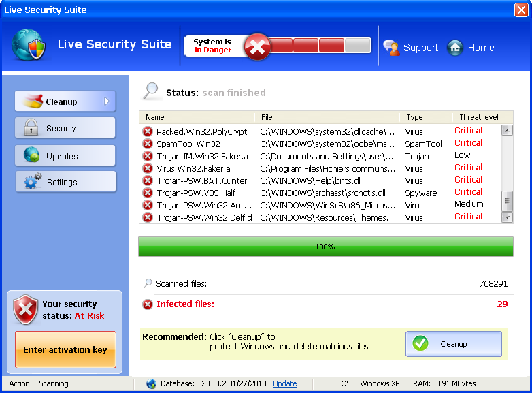The image size is (532, 393).
Task: Click the Cleanup button in Recommended box
Action: (x=454, y=344)
